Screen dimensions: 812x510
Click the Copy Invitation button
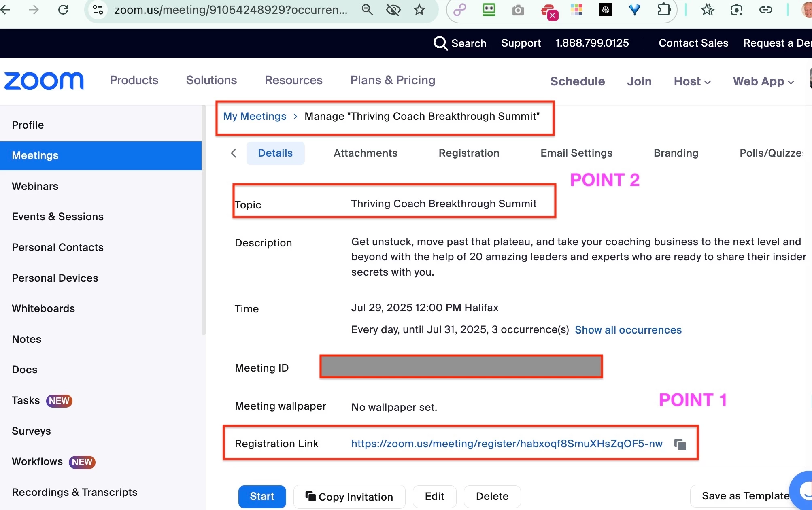pos(349,497)
